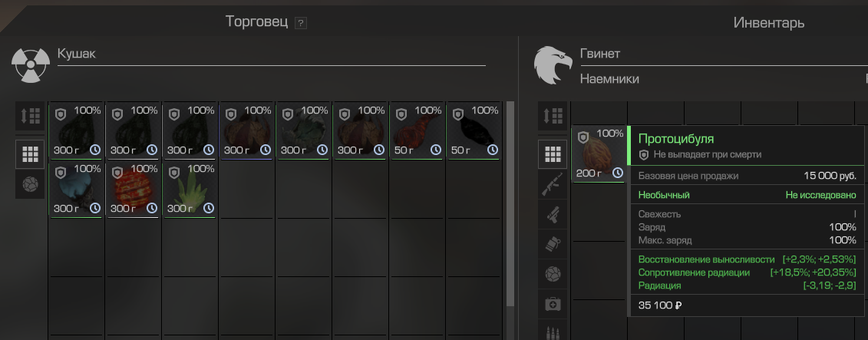Click the Базовая цена продажи label
The image size is (868, 340).
click(x=688, y=176)
